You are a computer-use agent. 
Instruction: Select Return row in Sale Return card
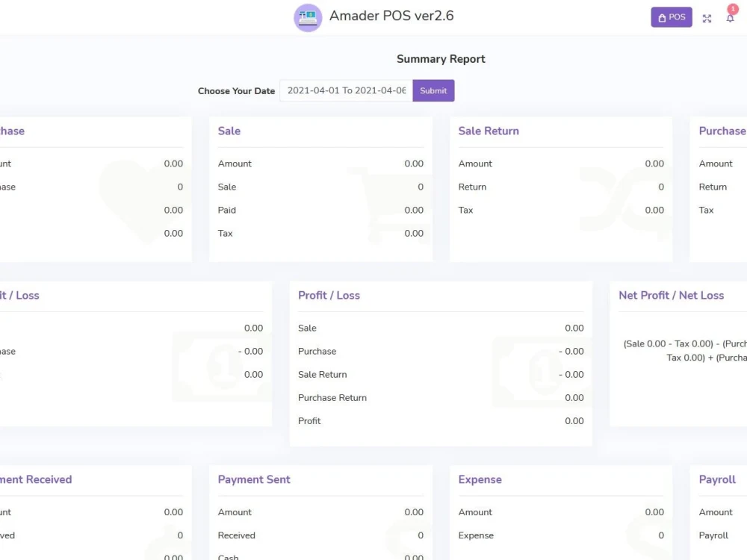tap(561, 187)
